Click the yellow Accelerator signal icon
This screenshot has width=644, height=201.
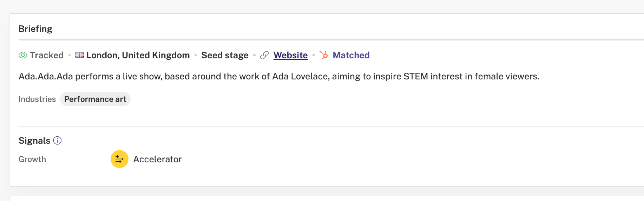click(119, 159)
